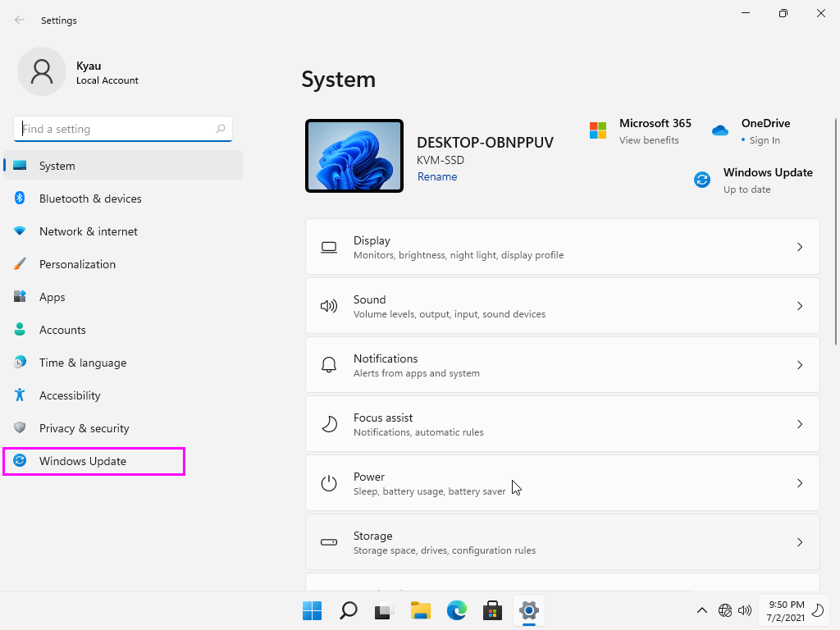Expand Focus assist settings chevron

coord(800,424)
